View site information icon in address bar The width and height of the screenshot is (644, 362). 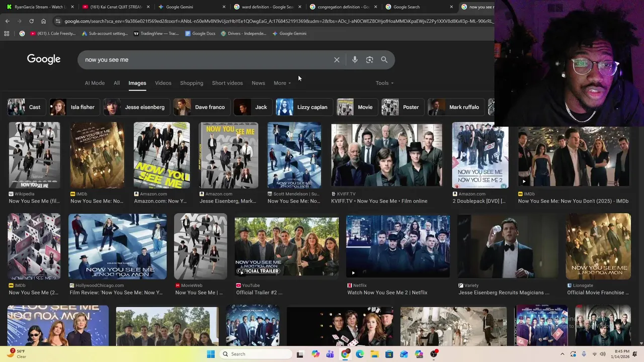coord(58,21)
